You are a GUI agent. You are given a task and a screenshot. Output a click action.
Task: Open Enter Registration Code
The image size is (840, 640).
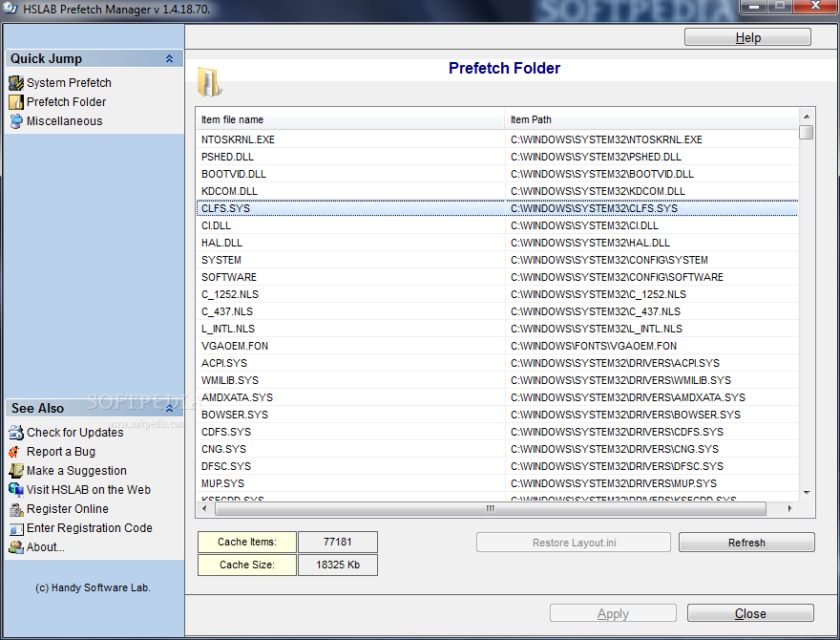coord(90,528)
